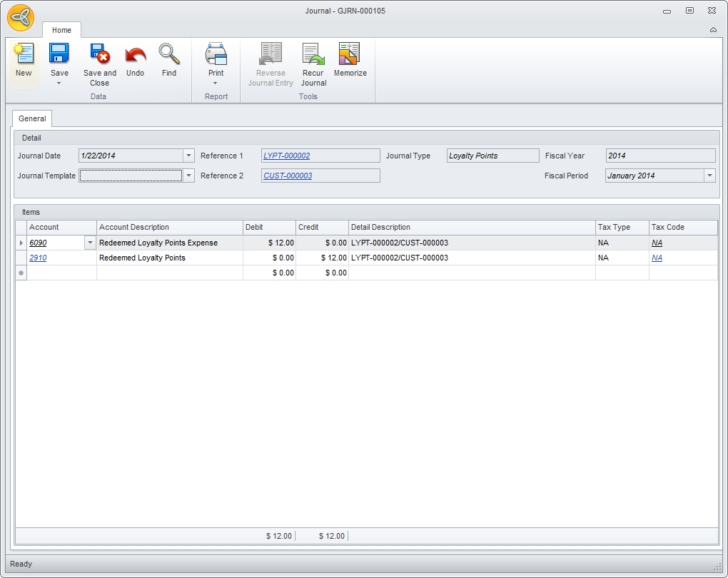Click the $ 12.00 credit cell for 2910
Viewport: 728px width, 578px height.
click(322, 258)
